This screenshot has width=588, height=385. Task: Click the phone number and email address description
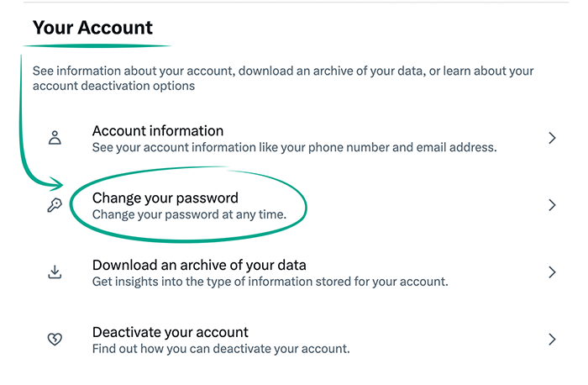(x=294, y=147)
